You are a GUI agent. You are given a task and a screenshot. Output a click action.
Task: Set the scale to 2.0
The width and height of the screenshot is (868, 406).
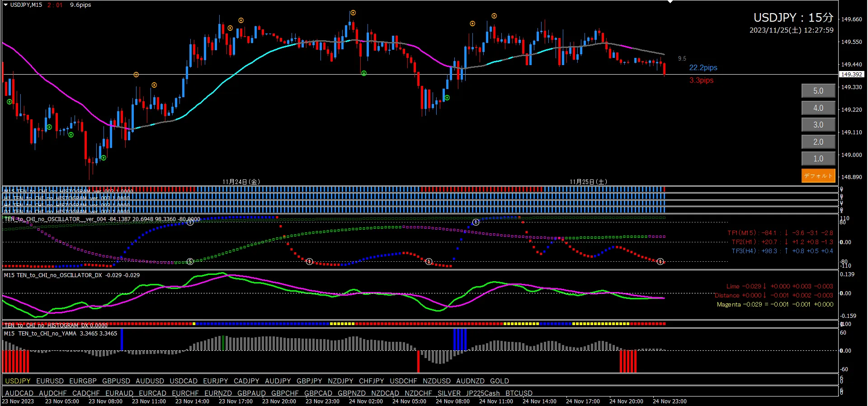click(818, 142)
